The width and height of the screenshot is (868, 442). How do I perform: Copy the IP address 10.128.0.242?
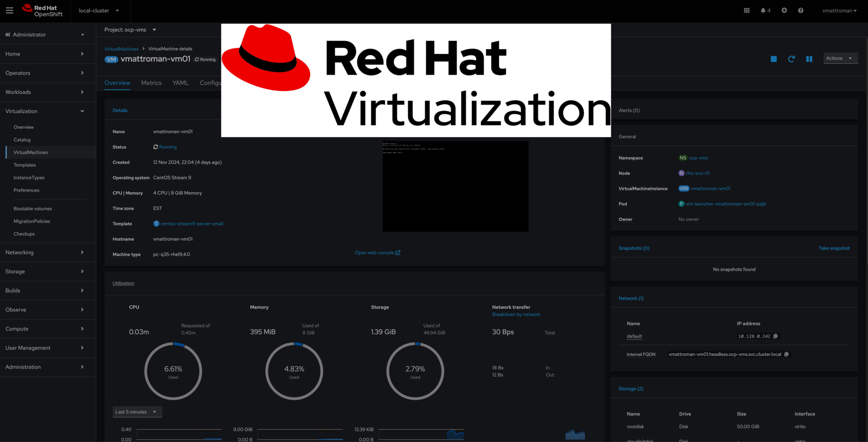[x=776, y=336]
